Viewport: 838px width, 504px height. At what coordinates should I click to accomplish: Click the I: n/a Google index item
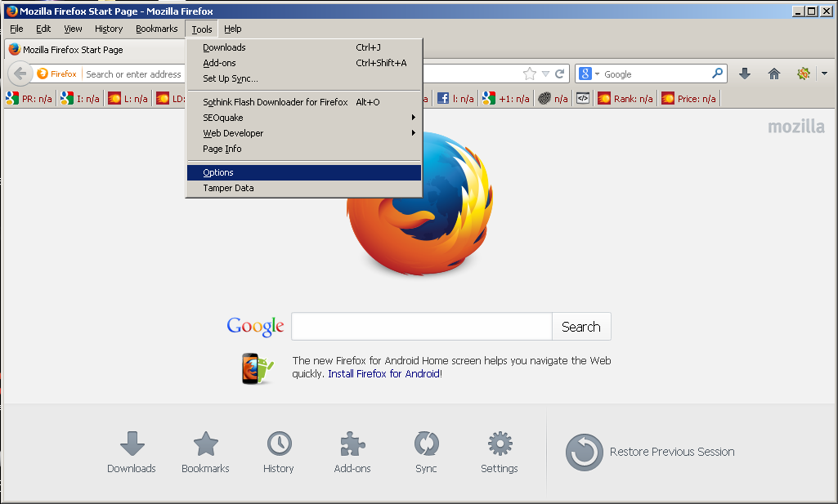80,98
